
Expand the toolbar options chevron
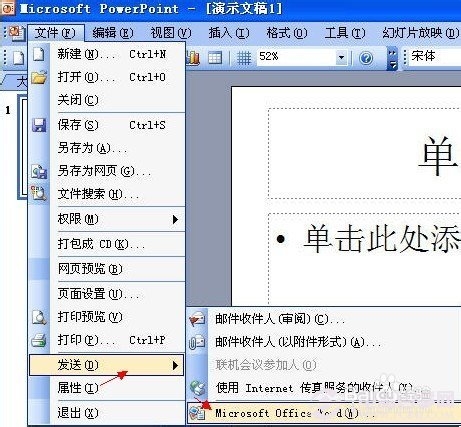393,58
